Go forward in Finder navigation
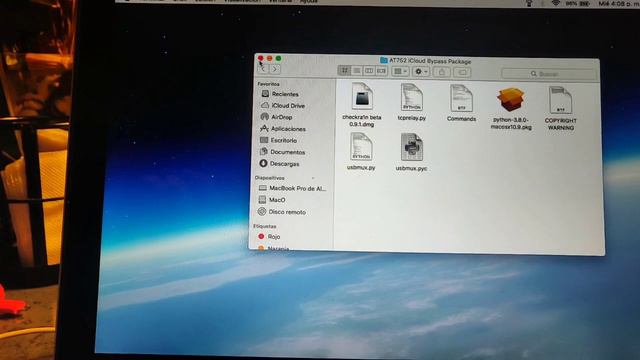Image resolution: width=640 pixels, height=360 pixels. click(275, 69)
